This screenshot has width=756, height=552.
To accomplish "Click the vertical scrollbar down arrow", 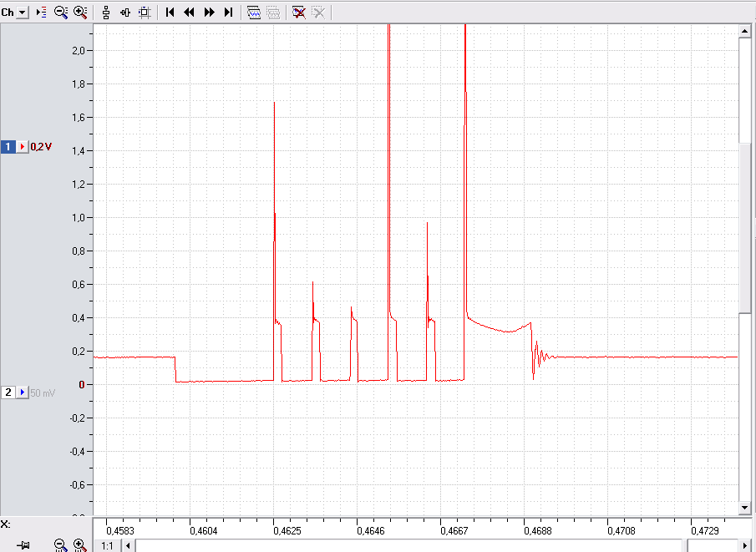I will [744, 507].
